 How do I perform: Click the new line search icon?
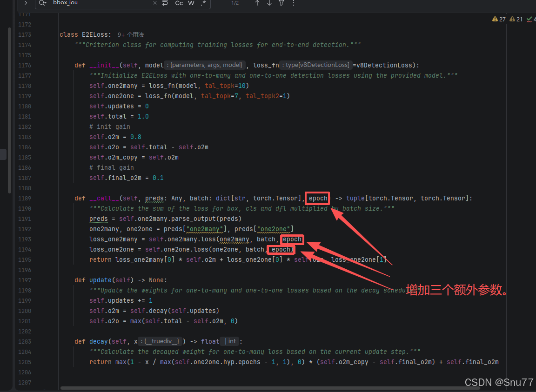tap(165, 3)
